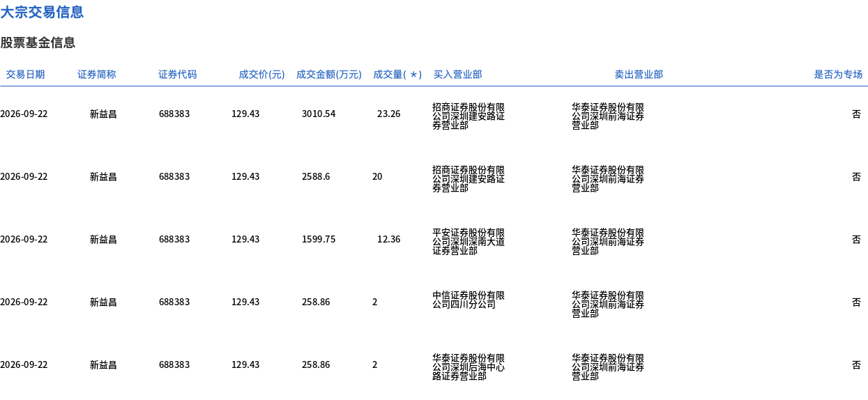Select the 3010.54 transaction amount cell
This screenshot has width=868, height=400.
[319, 114]
